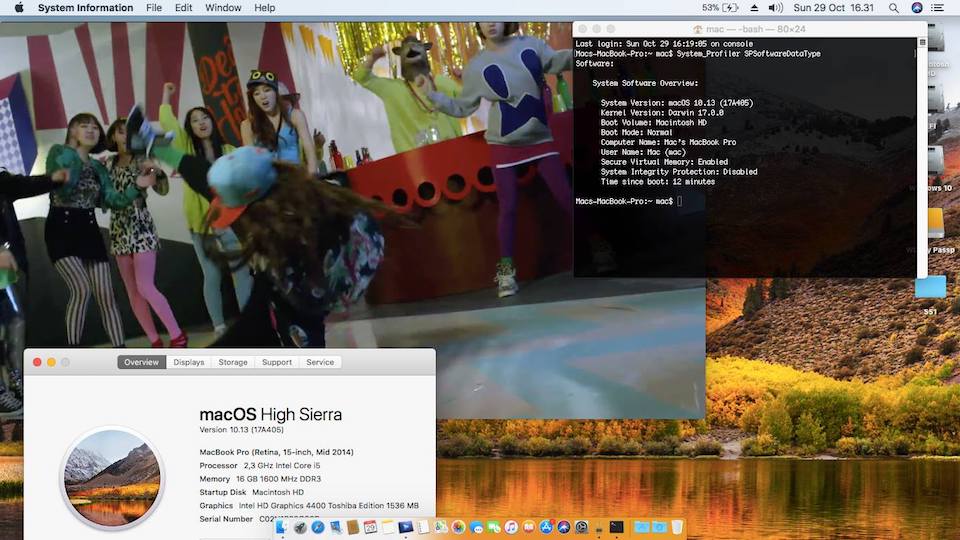960x540 pixels.
Task: Open the Storage tab
Action: click(233, 362)
